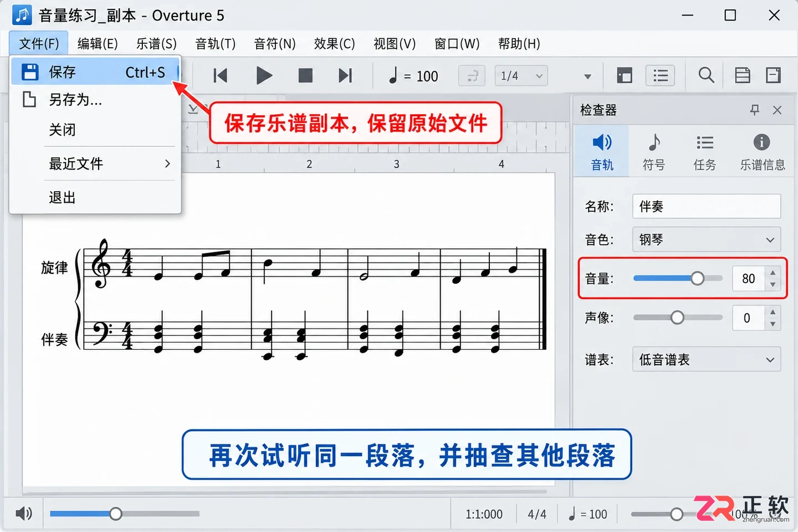798x532 pixels.
Task: Adjust the 声像 pan slider
Action: pyautogui.click(x=677, y=318)
